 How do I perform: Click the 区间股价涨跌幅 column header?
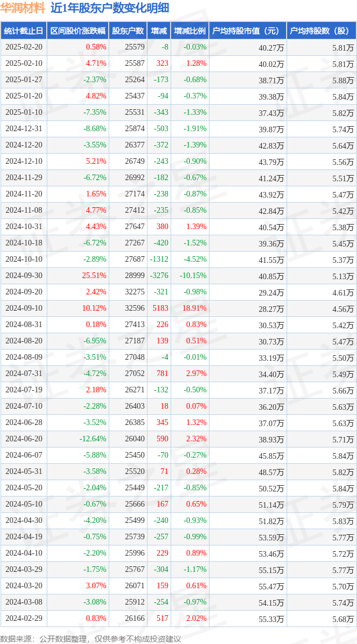coord(78,31)
